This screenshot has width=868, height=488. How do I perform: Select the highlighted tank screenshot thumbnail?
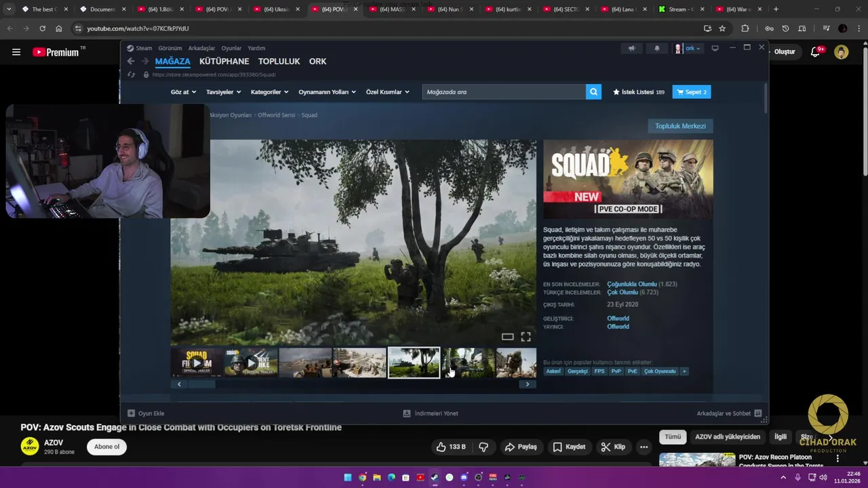point(414,363)
